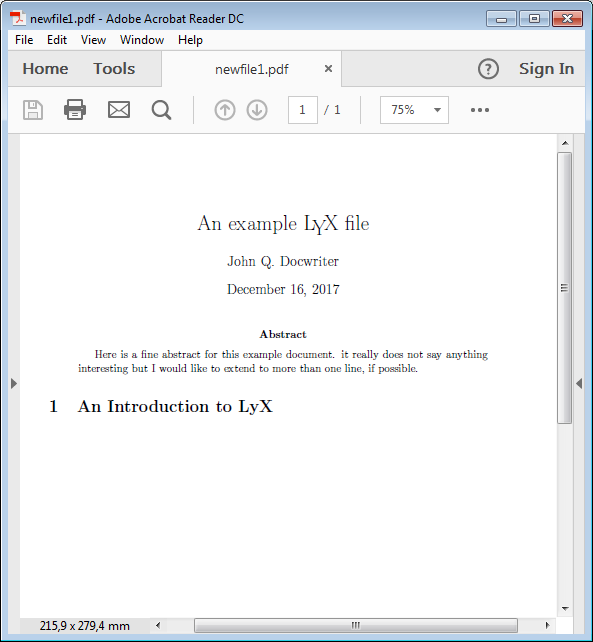
Task: Open the more tools ellipsis icon
Action: (x=480, y=110)
